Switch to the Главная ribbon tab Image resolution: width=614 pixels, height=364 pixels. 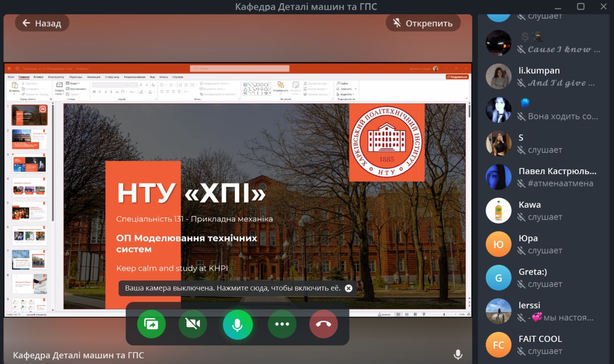pos(24,77)
